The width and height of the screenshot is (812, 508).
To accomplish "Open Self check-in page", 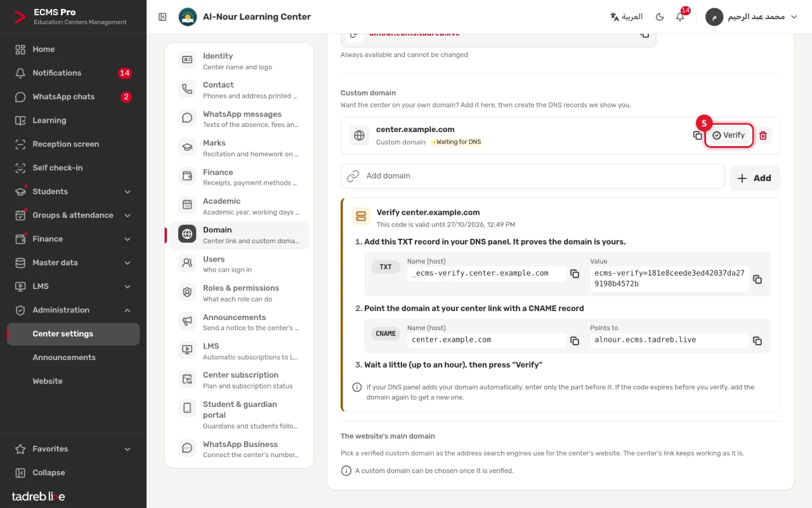I will [73, 168].
